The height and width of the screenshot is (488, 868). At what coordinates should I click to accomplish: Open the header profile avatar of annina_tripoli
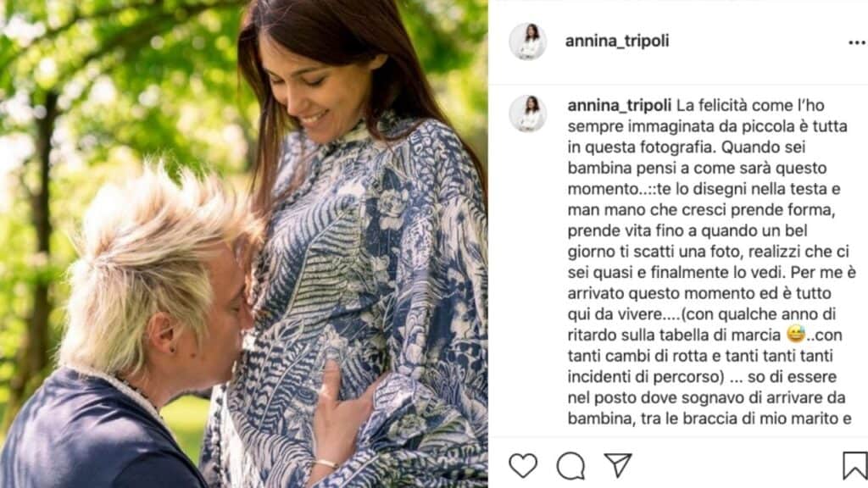click(x=527, y=42)
